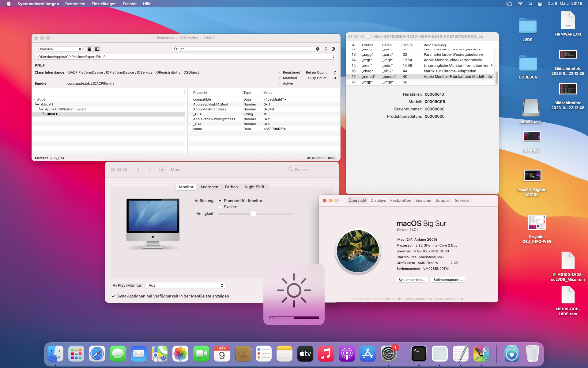
Task: Click the Softwareupdate button
Action: click(448, 280)
